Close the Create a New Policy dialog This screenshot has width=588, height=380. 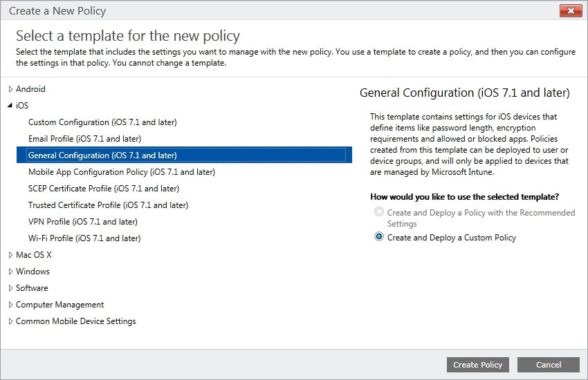click(x=569, y=11)
